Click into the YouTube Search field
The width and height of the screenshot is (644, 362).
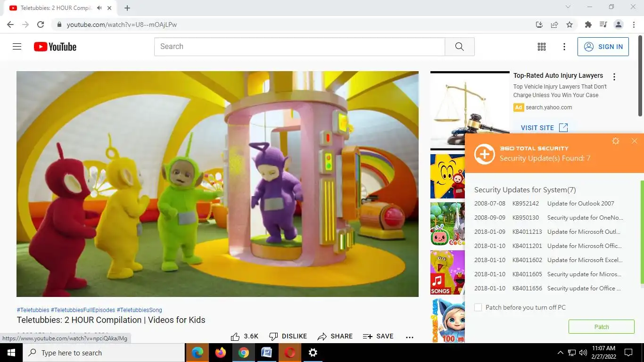coord(299,47)
